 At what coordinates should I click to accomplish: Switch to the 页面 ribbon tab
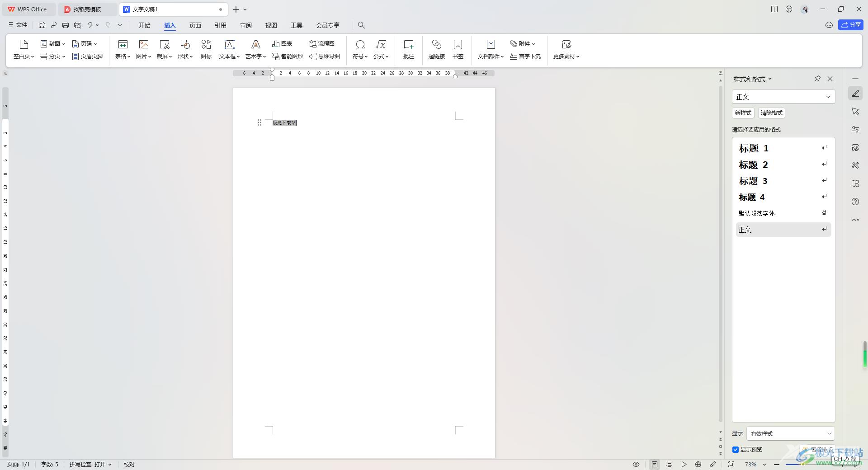click(x=195, y=25)
